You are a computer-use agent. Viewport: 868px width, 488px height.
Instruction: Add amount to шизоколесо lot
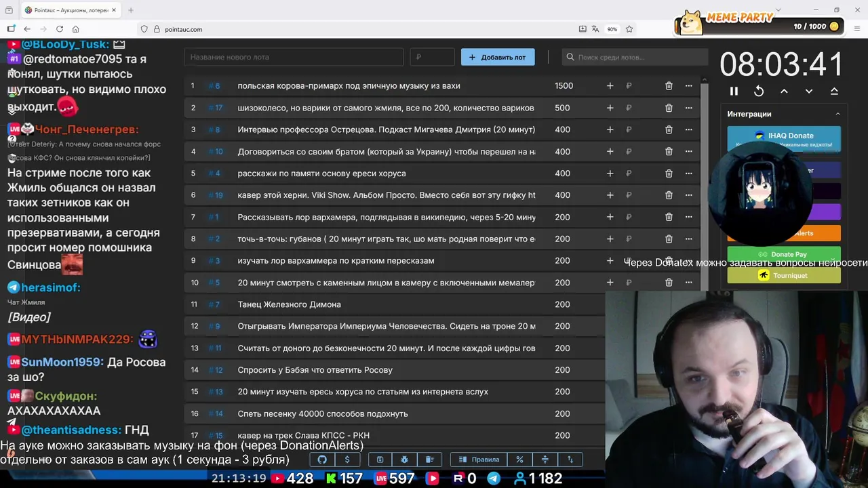coord(610,108)
